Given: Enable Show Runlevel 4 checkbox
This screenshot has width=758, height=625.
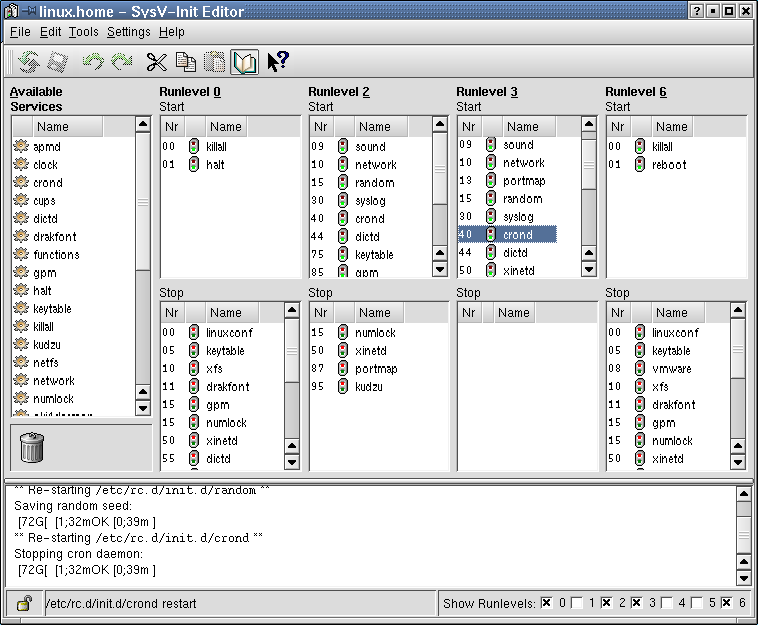Looking at the screenshot, I should tap(666, 603).
